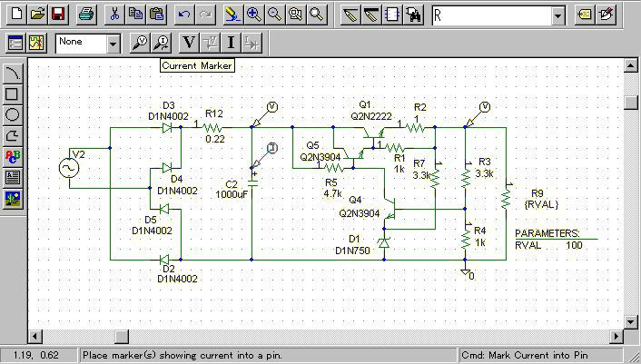641x364 pixels.
Task: Click the Save file icon
Action: (58, 15)
